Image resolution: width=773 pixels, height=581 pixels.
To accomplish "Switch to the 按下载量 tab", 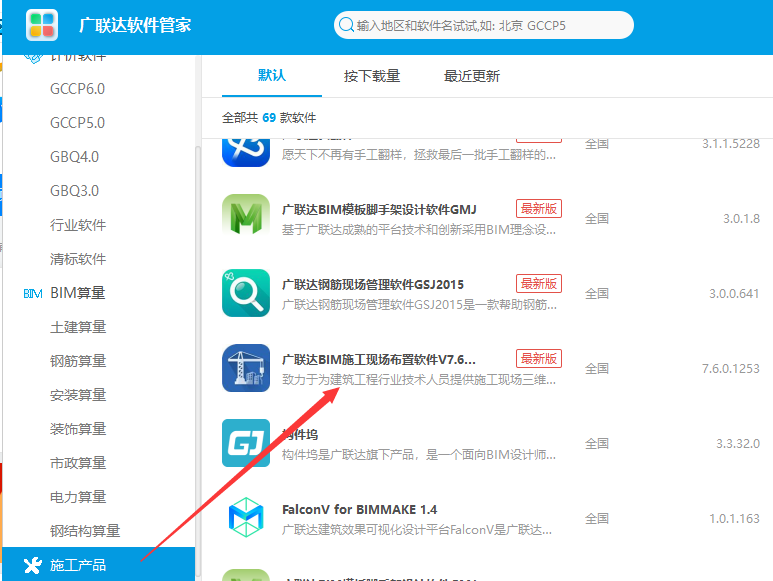I will (372, 76).
